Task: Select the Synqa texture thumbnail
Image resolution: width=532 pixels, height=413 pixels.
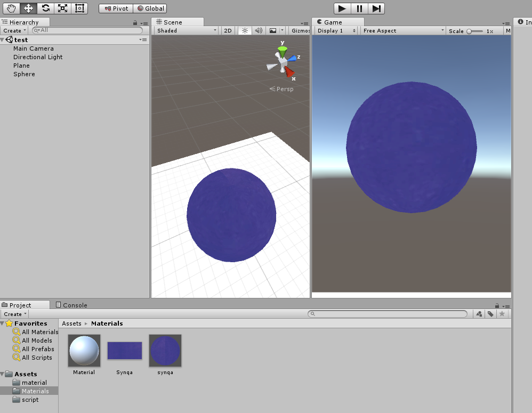Action: pos(125,351)
